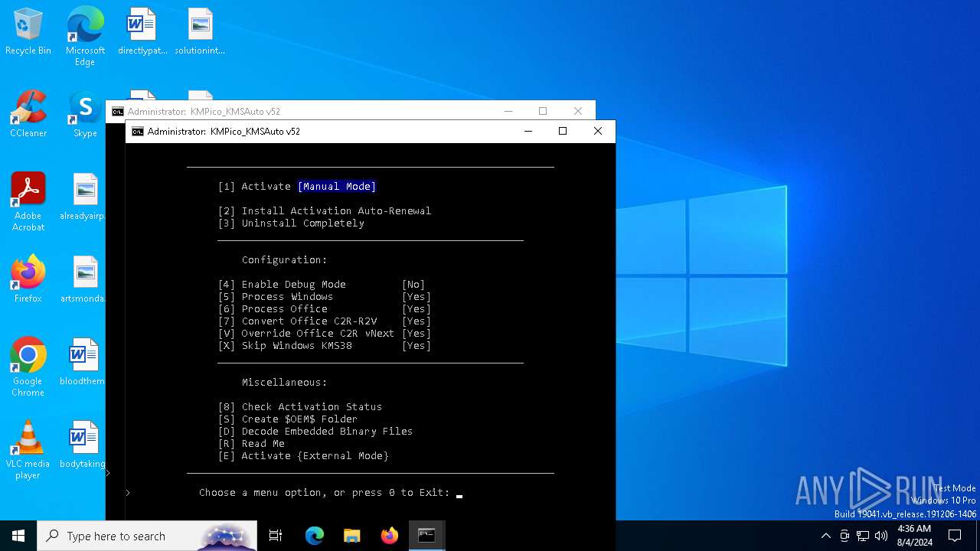Image resolution: width=980 pixels, height=551 pixels.
Task: Click Skip Windows KMS38 option line
Action: (325, 346)
